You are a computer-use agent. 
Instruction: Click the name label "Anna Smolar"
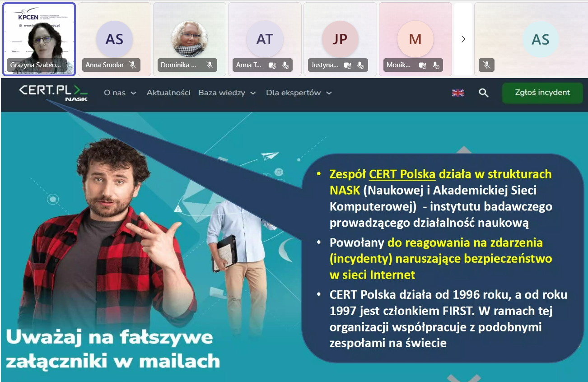point(105,65)
